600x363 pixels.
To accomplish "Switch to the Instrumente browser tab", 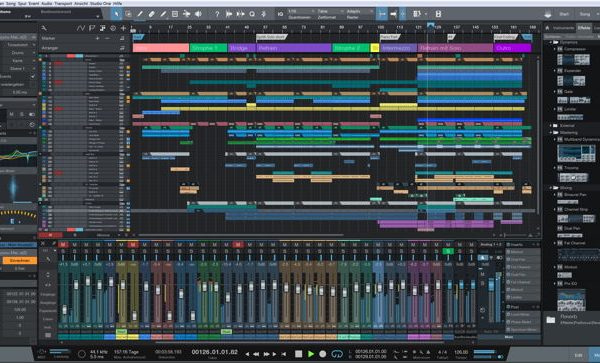I will 564,28.
